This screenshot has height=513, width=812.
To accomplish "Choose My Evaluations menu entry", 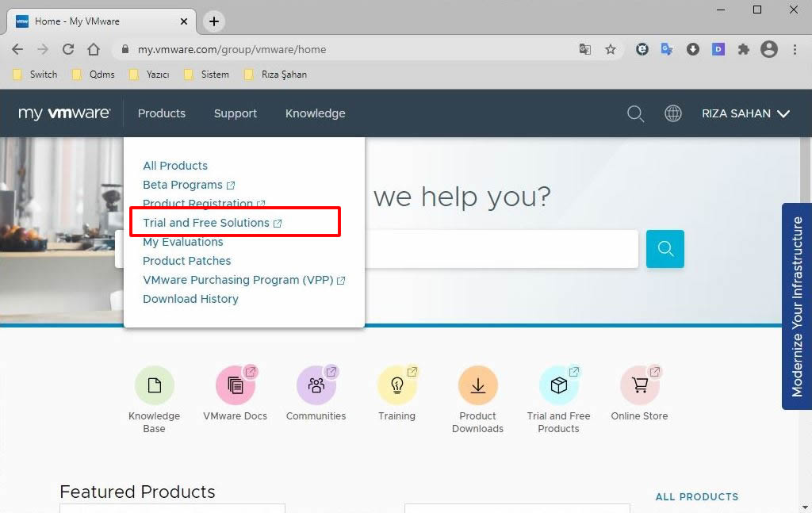I will tap(183, 242).
